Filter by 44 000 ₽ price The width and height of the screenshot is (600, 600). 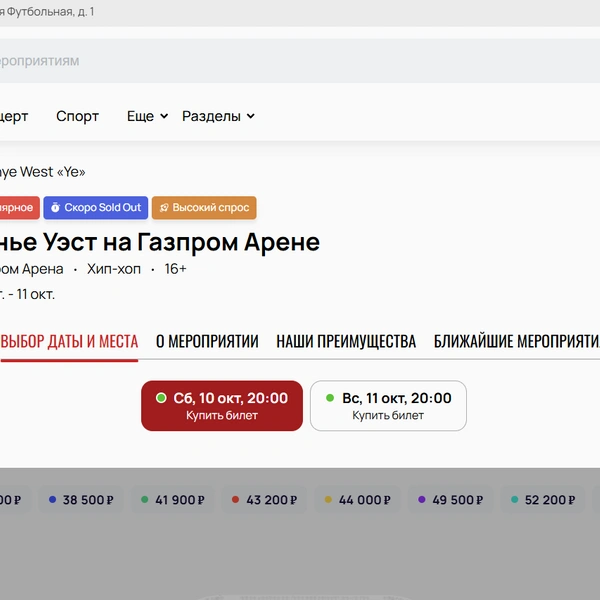[357, 500]
